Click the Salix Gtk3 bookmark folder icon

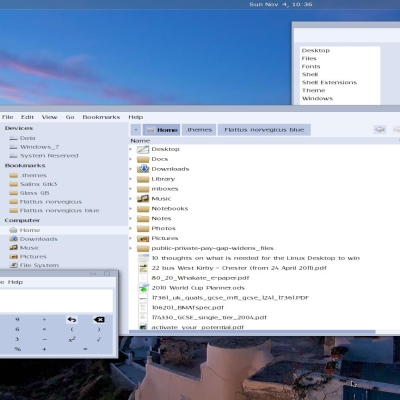(13, 184)
